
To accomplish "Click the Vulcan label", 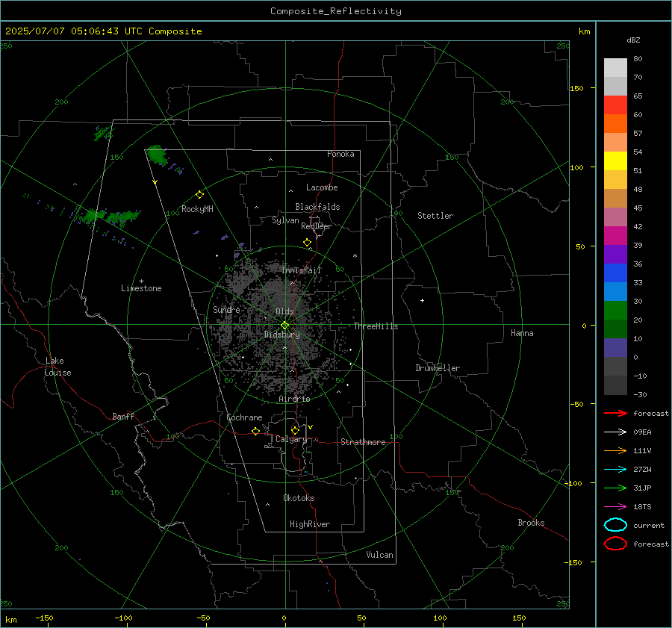I will 380,554.
